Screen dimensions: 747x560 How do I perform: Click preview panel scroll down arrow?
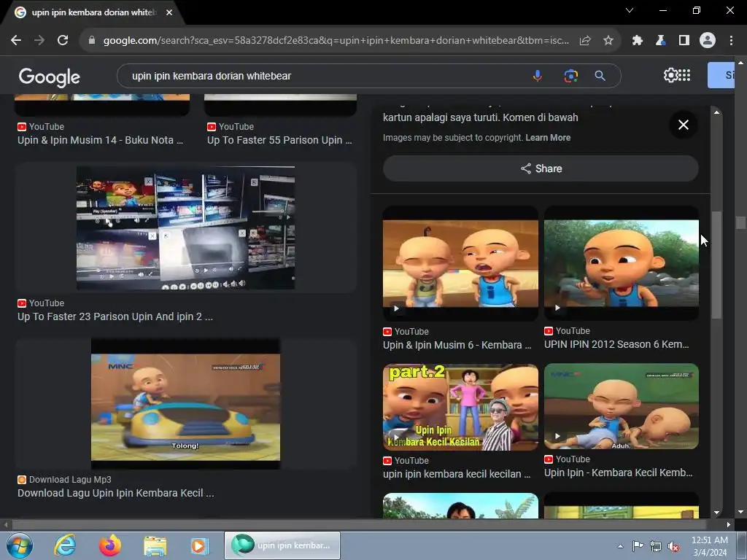pos(716,513)
